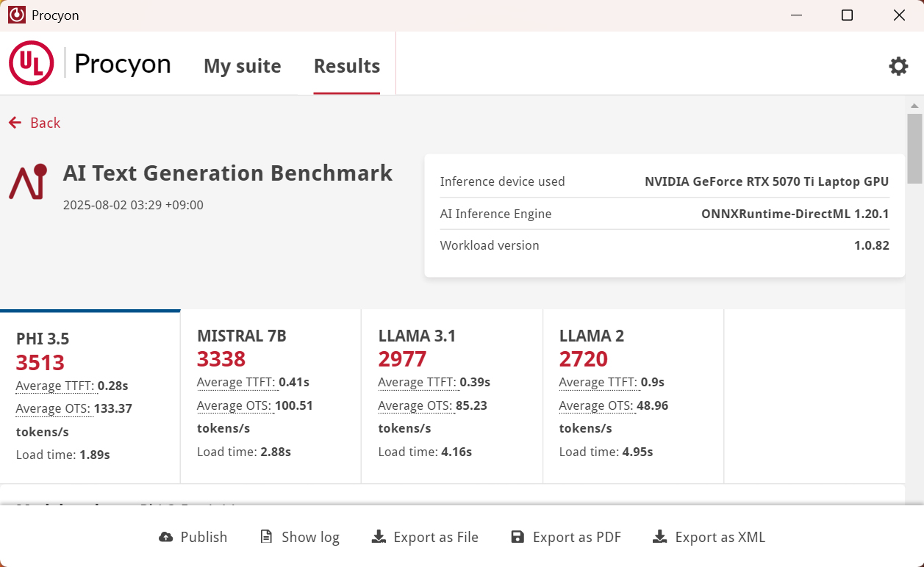Screen dimensions: 924x567
Task: Open the Procyon settings gear
Action: 898,66
